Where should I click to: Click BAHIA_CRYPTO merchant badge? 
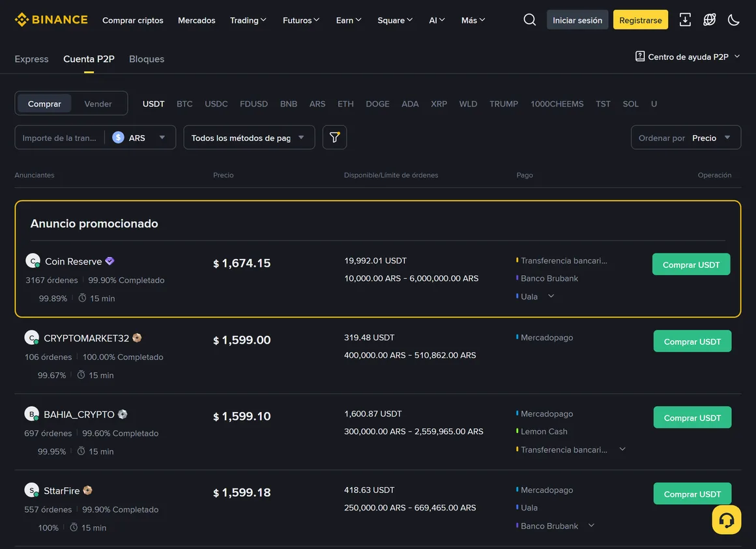(123, 414)
